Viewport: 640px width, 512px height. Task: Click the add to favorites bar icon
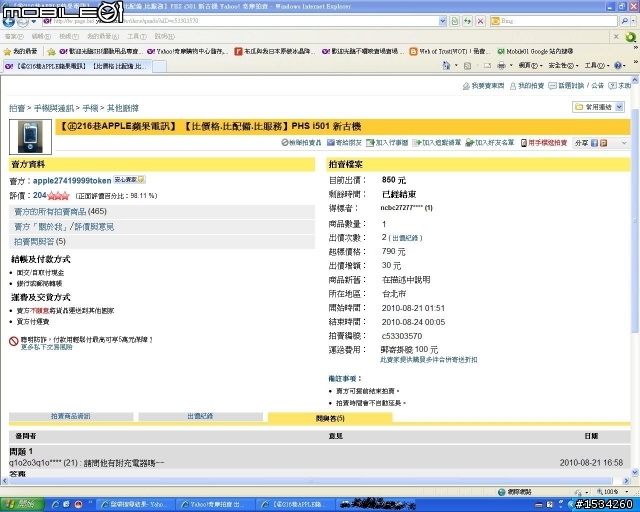click(x=51, y=51)
